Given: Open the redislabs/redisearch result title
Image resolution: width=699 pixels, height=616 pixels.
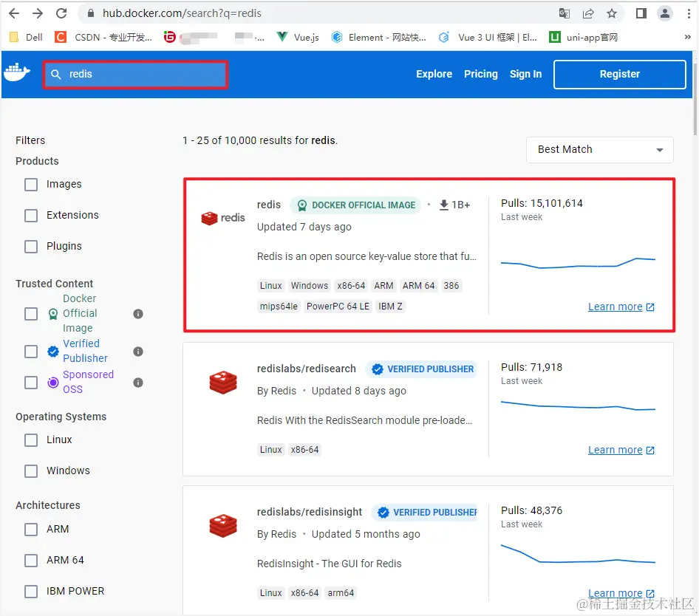Looking at the screenshot, I should (x=306, y=369).
